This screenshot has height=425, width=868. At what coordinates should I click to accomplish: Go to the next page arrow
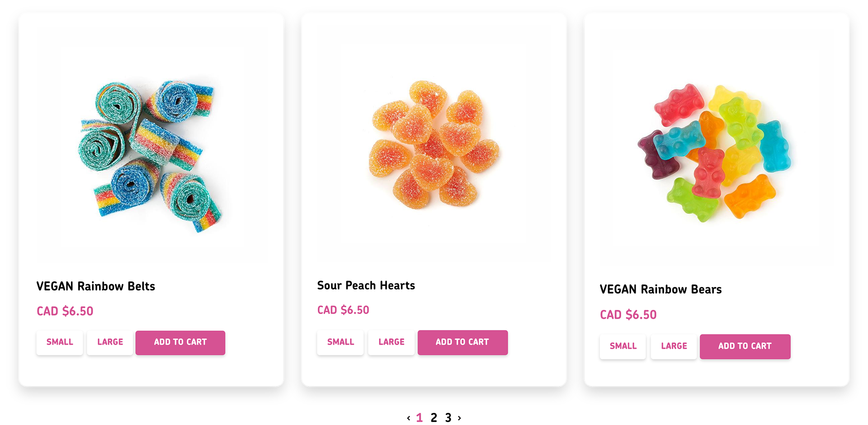point(459,418)
